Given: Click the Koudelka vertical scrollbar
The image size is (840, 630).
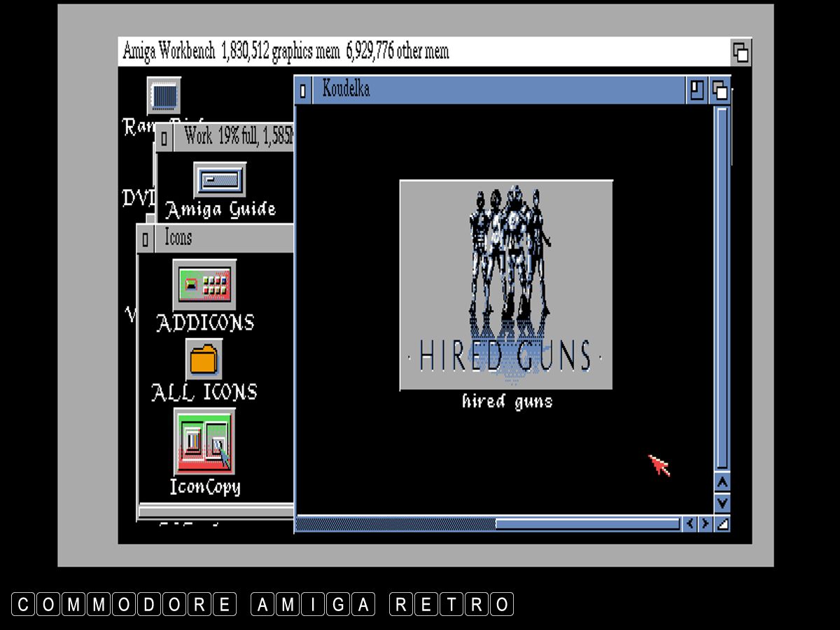Looking at the screenshot, I should pyautogui.click(x=722, y=287).
